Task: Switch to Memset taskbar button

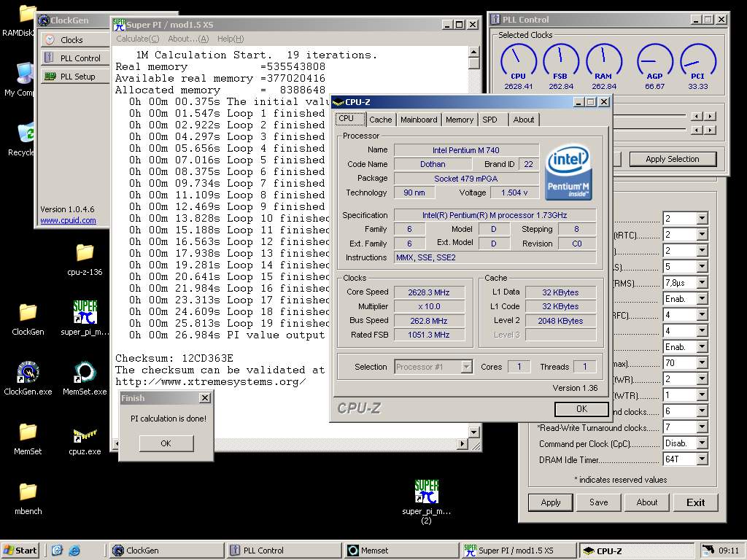Action: [x=400, y=551]
